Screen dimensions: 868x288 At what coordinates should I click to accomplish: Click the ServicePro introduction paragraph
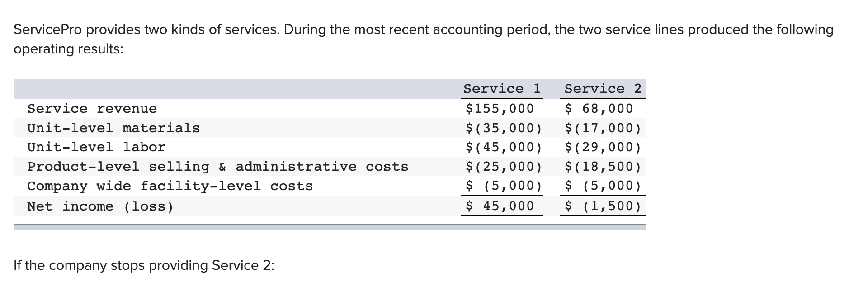(x=424, y=39)
